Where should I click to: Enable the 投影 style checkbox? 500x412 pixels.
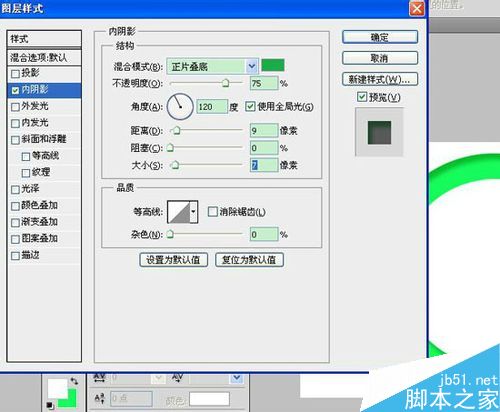15,74
